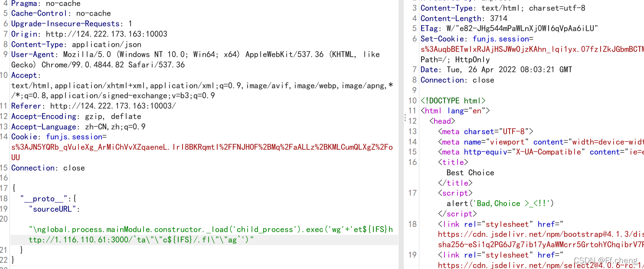Click the Pragma: no-cache header line

[46, 3]
